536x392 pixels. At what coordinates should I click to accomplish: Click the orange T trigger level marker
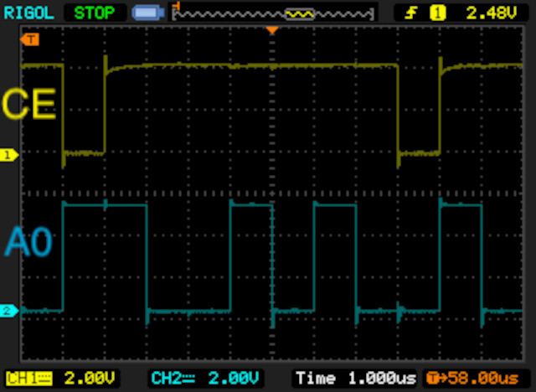(30, 39)
